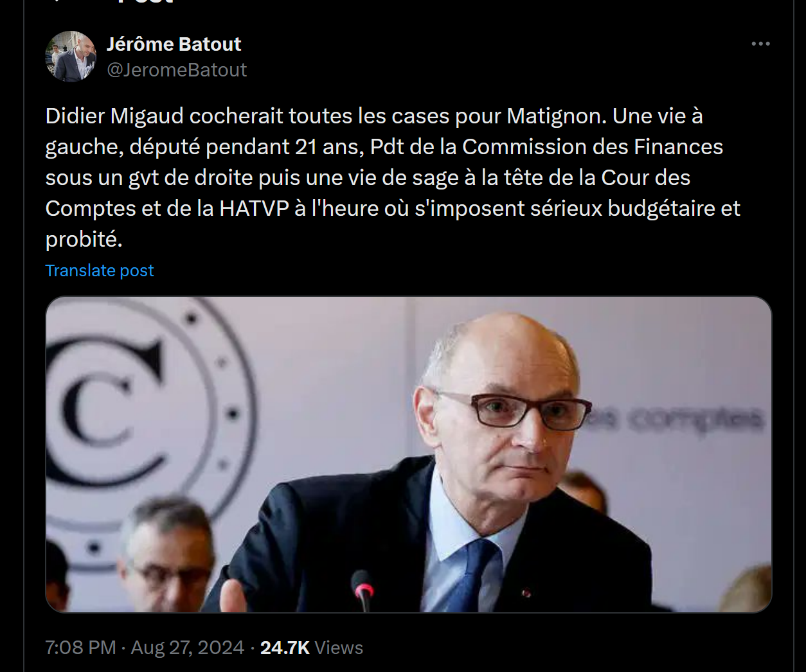Open the 24.7K Views count
This screenshot has width=806, height=672.
tap(312, 647)
